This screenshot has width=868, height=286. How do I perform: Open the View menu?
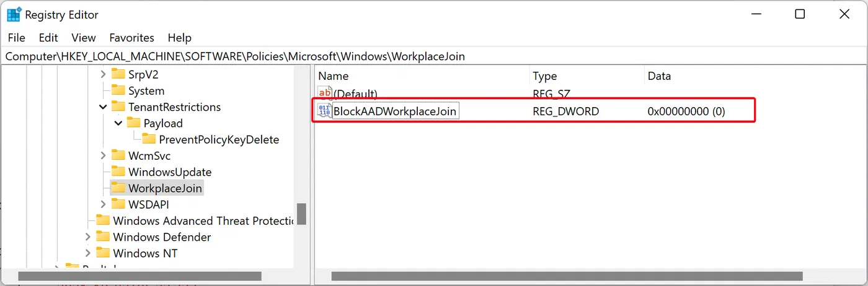[84, 38]
